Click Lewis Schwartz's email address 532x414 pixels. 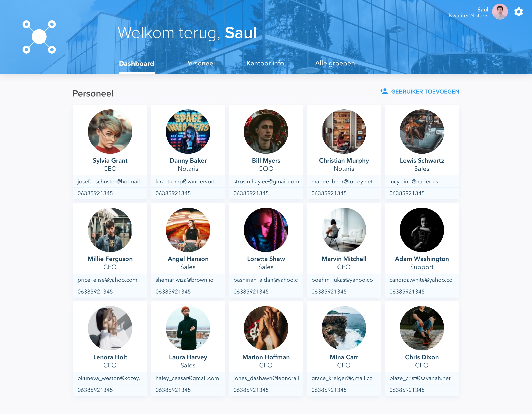tap(414, 181)
